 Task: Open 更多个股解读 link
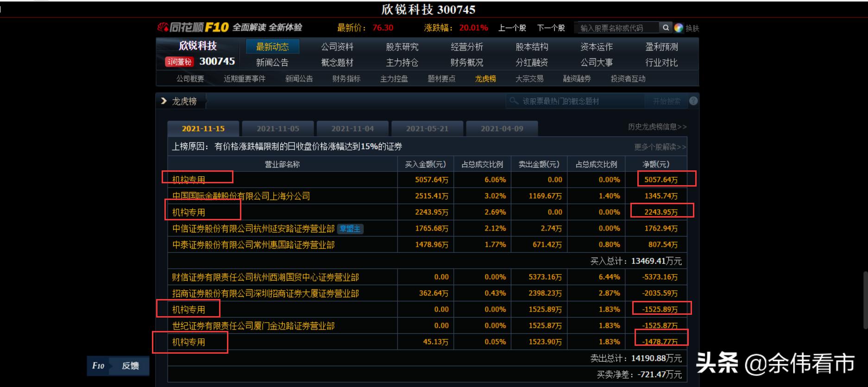click(x=660, y=147)
